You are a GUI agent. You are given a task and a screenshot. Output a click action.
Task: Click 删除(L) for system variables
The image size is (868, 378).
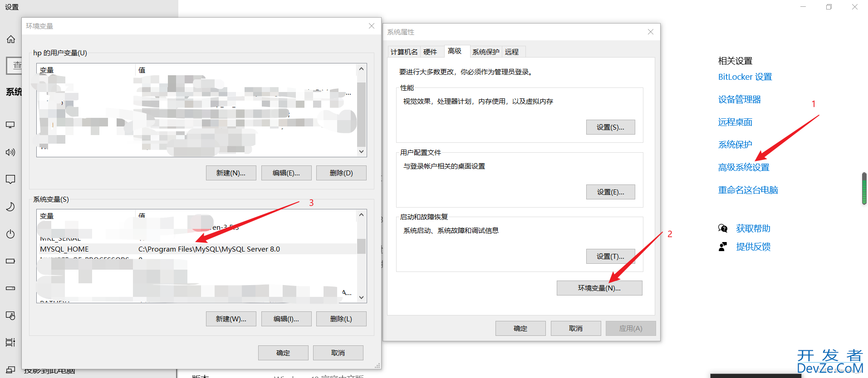(341, 319)
